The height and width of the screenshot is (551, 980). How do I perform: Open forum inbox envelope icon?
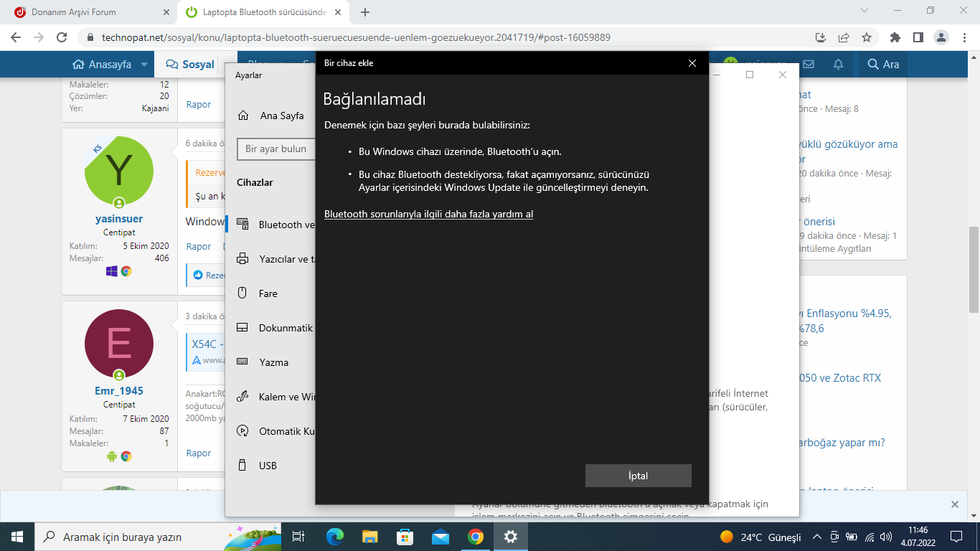[809, 64]
